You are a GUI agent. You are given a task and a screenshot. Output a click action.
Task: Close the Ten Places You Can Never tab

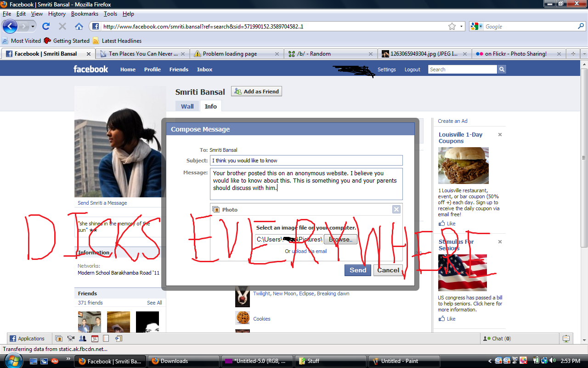point(182,54)
